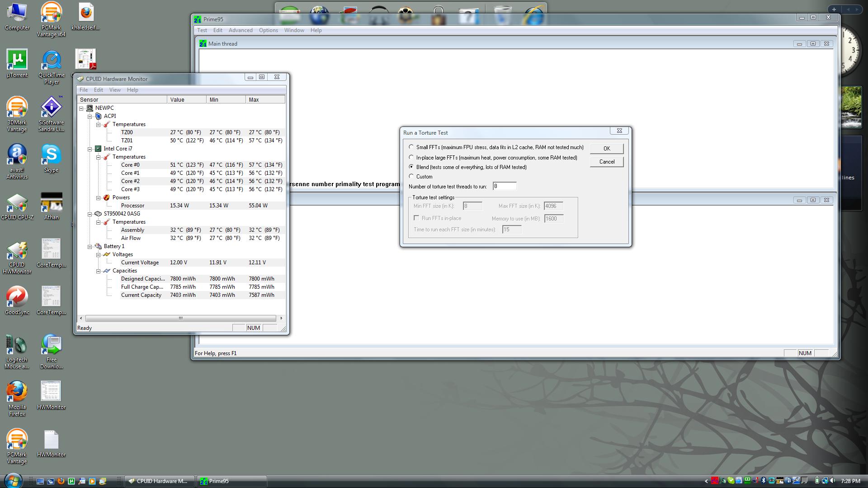Click the Min FFT size field

(x=472, y=206)
